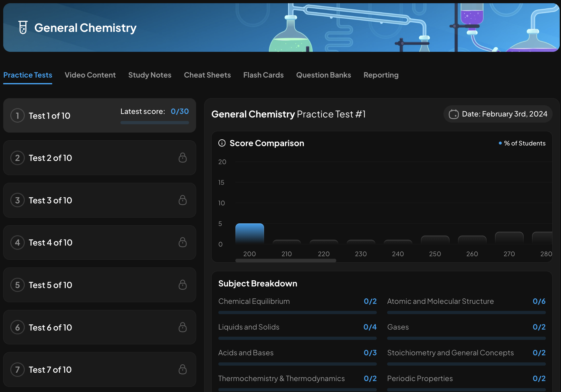Click the lock icon on Test 7 of 10

(183, 369)
